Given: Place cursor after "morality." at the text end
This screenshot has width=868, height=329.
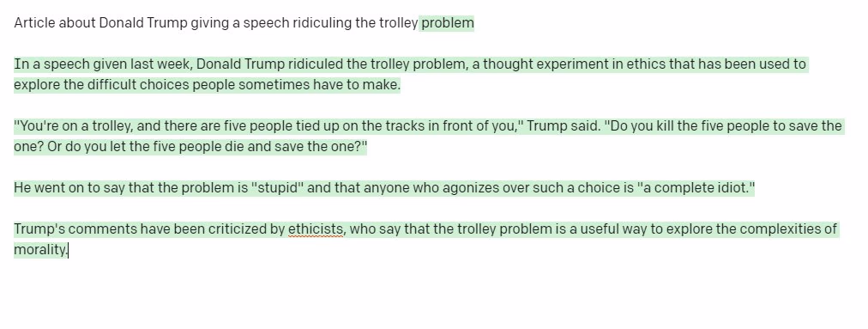Looking at the screenshot, I should coord(68,250).
